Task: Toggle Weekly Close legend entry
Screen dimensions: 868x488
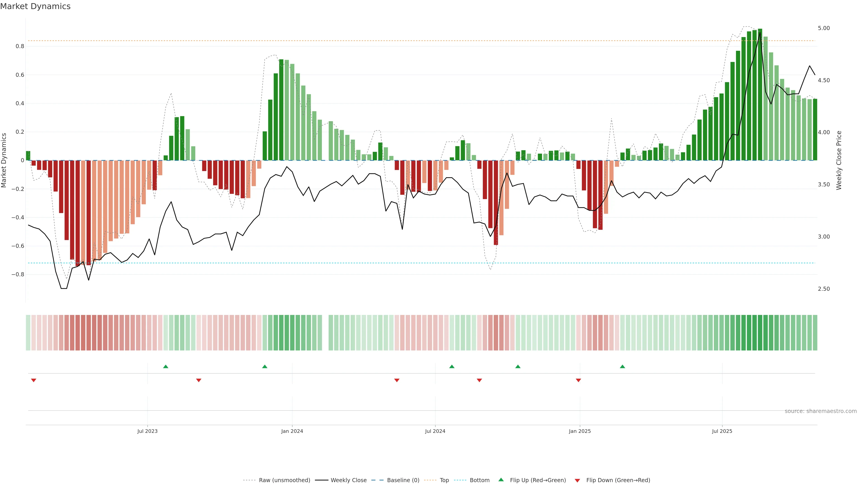Action: [x=348, y=480]
